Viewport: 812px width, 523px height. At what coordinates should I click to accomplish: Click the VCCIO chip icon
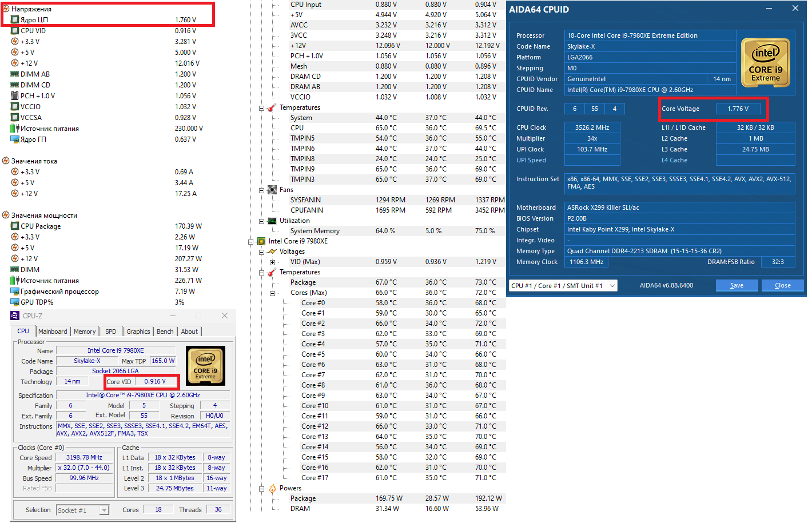(15, 106)
